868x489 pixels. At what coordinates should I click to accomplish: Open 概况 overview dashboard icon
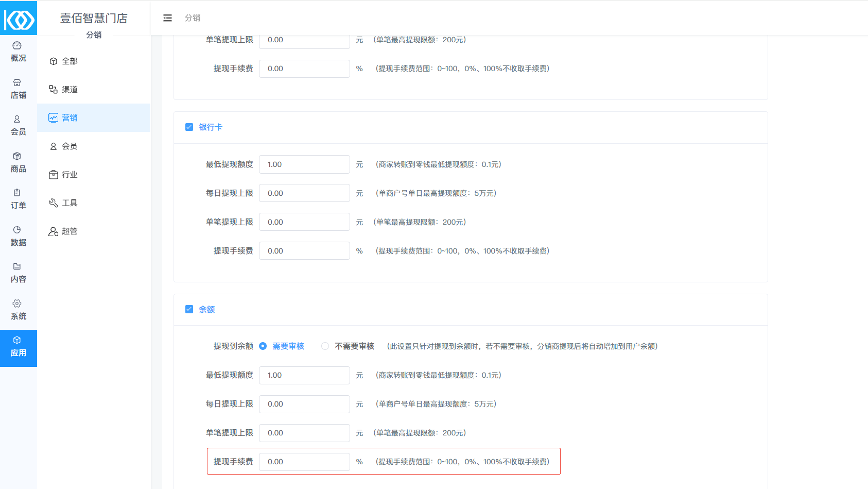[x=17, y=46]
